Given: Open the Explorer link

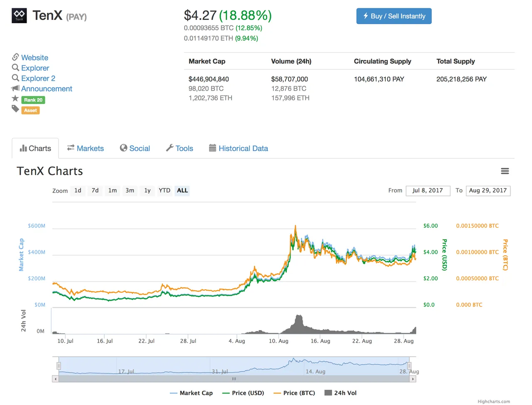Looking at the screenshot, I should [x=35, y=68].
